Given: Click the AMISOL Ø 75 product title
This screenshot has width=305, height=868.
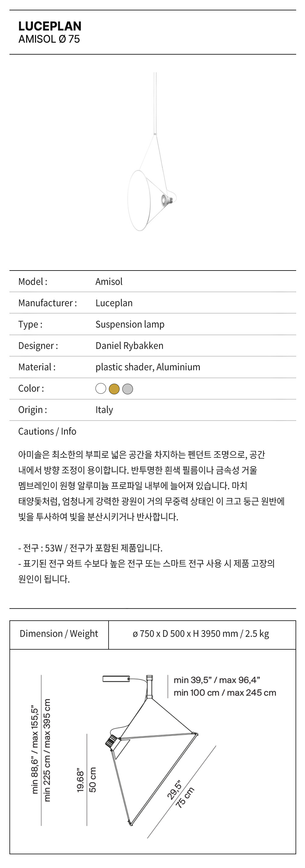Looking at the screenshot, I should tap(49, 39).
